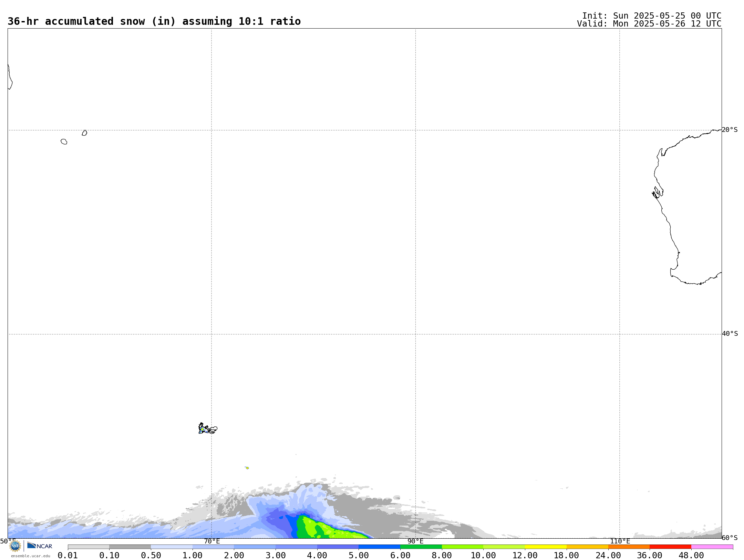Click the '1.00' legend value
Viewport: 744px width, 560px height.
[193, 556]
